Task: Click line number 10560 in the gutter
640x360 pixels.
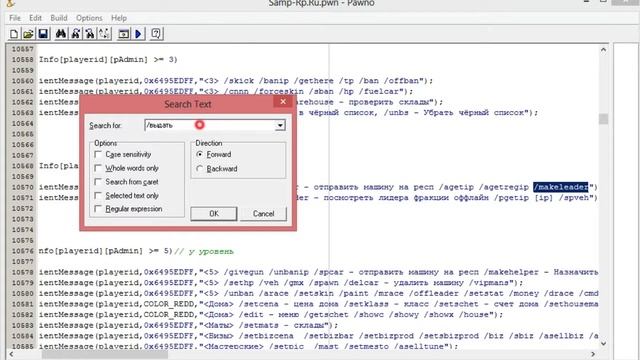Action: (22, 81)
